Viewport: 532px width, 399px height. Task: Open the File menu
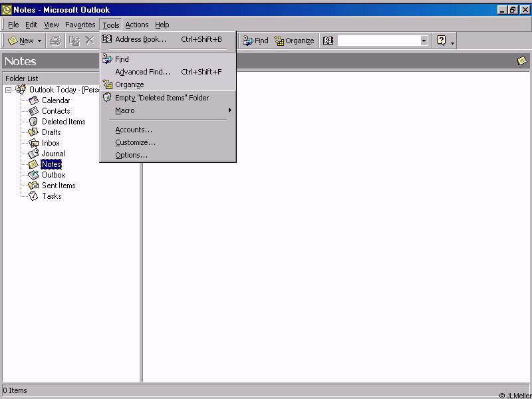13,25
